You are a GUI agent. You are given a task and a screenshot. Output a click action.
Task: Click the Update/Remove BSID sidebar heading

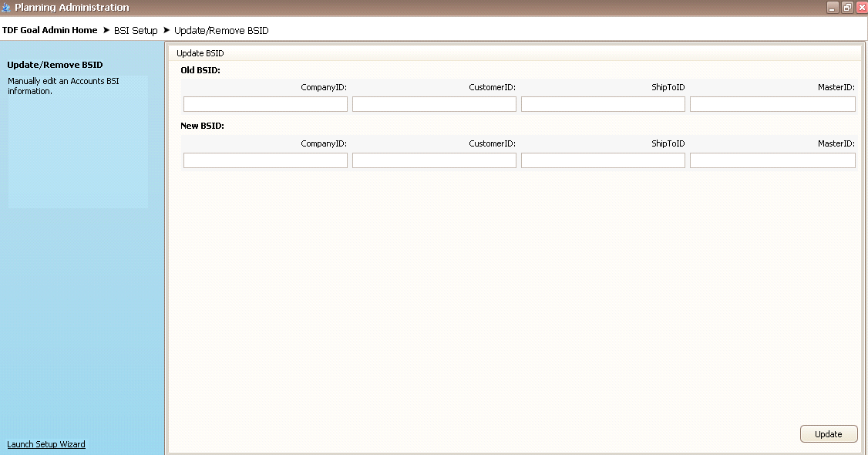click(55, 65)
